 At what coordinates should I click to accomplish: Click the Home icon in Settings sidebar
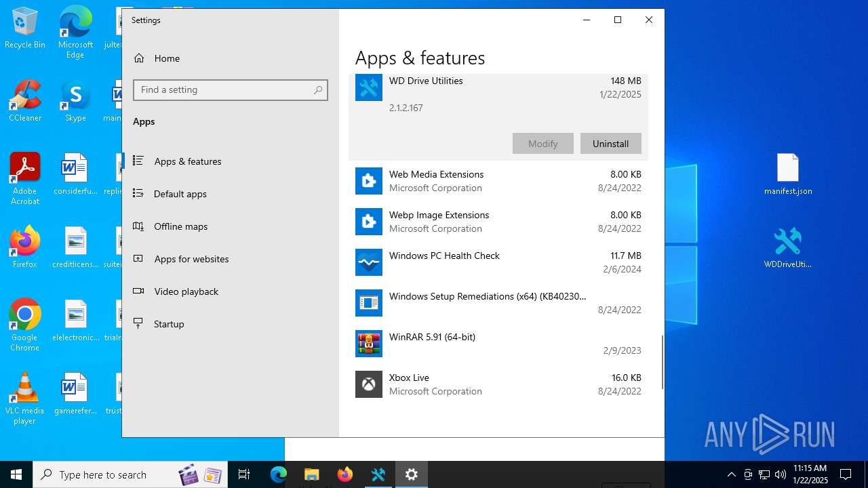click(139, 58)
